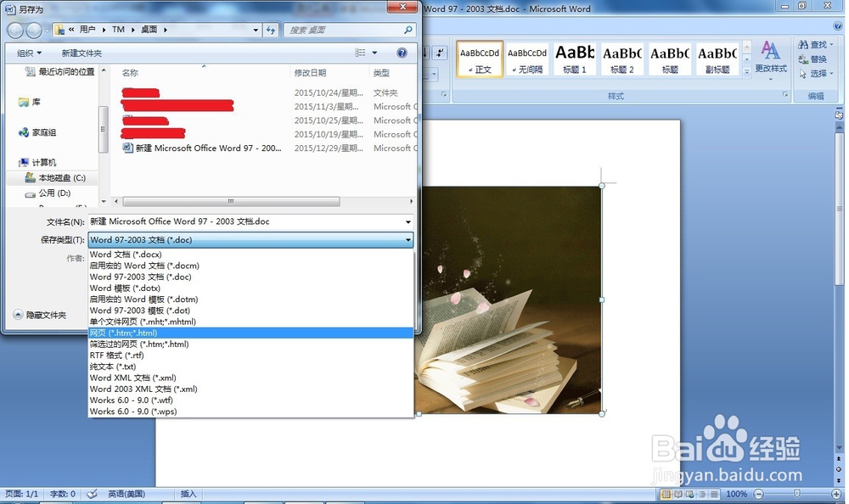Apply 正文 style in Word
The height and width of the screenshot is (504, 849).
tap(480, 59)
